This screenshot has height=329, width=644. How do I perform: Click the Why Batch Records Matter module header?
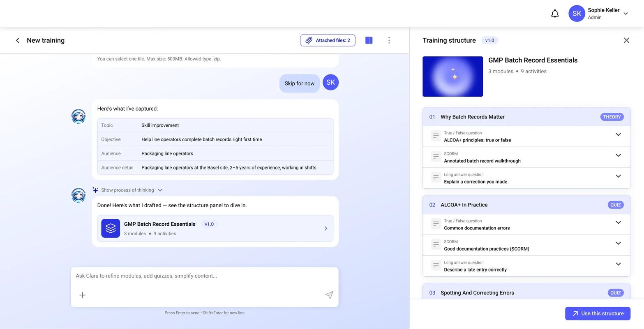[526, 117]
